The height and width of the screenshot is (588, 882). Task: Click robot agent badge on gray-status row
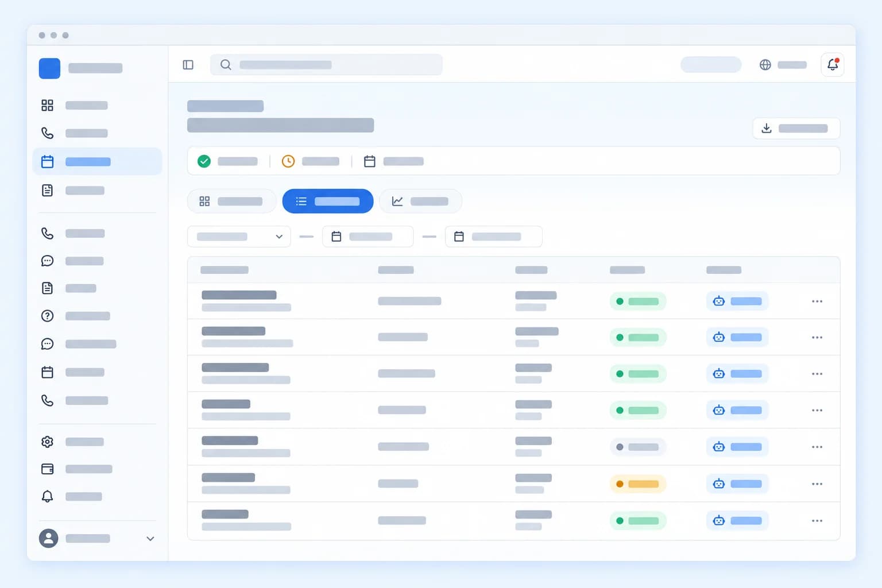[x=737, y=447]
